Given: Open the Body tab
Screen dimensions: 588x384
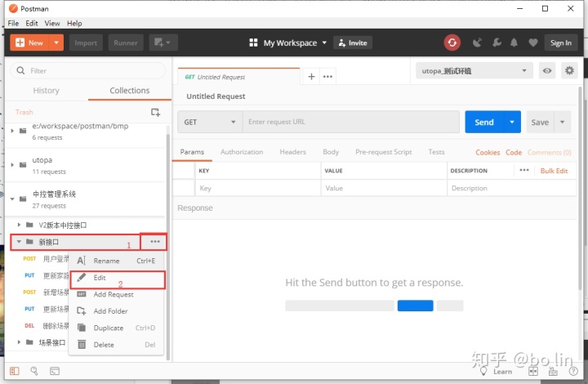Looking at the screenshot, I should point(331,152).
